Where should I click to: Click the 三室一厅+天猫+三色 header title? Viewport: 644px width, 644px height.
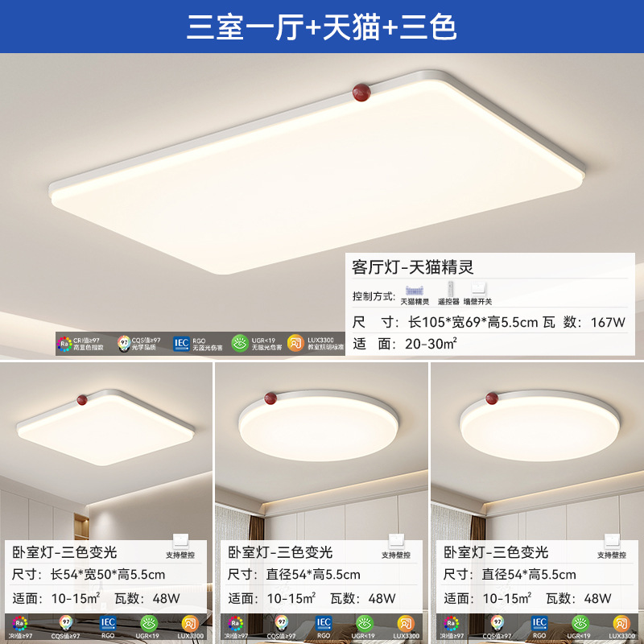point(322,27)
